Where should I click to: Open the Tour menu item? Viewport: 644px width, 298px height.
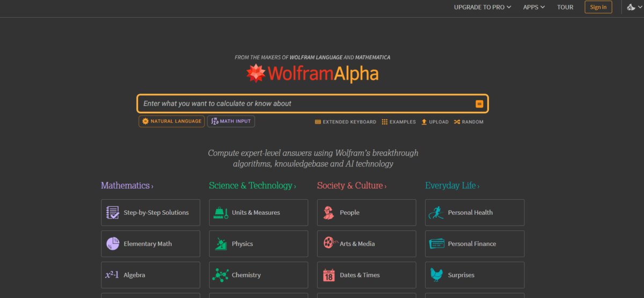pyautogui.click(x=565, y=7)
